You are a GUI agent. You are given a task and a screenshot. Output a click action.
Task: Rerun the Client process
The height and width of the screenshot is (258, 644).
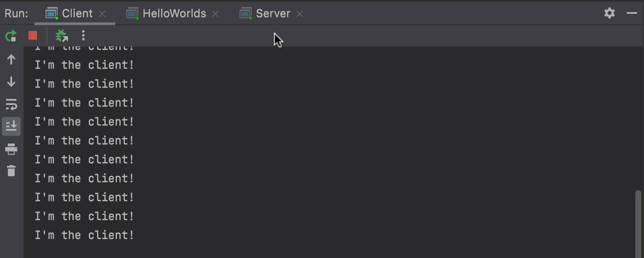click(x=11, y=36)
